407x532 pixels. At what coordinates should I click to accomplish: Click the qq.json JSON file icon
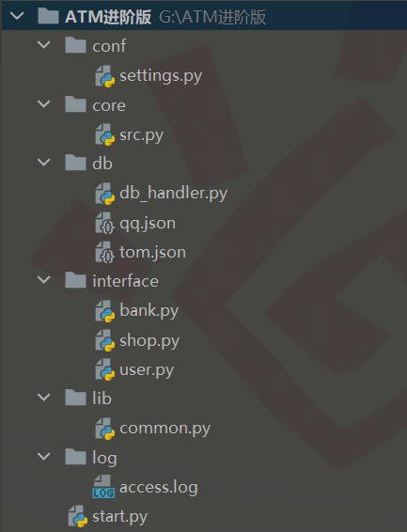pyautogui.click(x=104, y=224)
